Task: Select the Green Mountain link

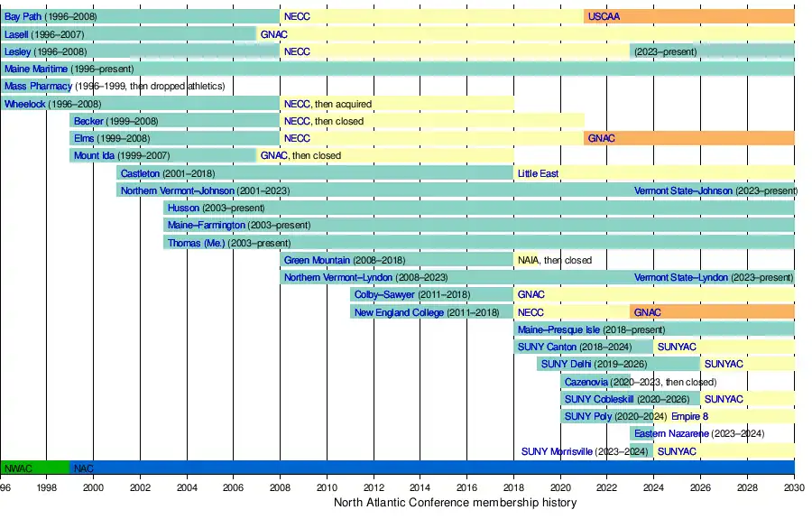Action: (x=317, y=260)
